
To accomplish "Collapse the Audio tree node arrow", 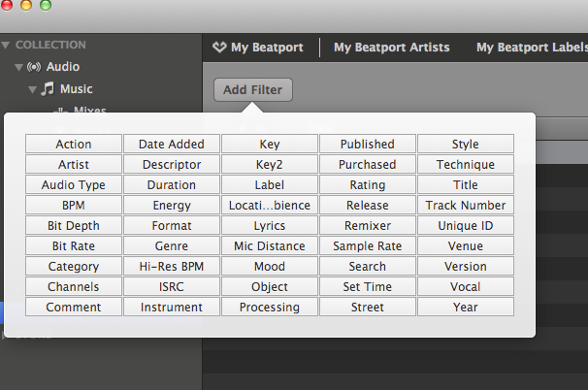I will (x=18, y=67).
